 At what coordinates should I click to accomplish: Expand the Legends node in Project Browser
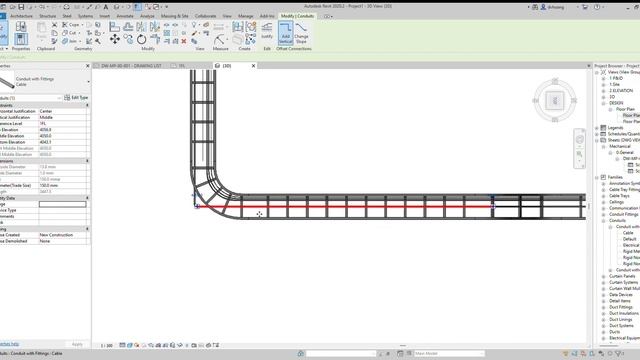tap(597, 128)
